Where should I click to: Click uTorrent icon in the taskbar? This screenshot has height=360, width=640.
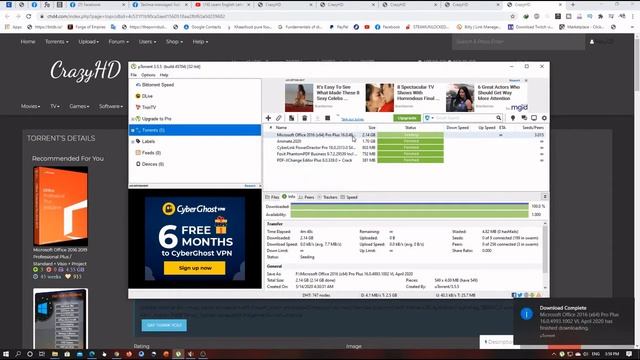[178, 354]
